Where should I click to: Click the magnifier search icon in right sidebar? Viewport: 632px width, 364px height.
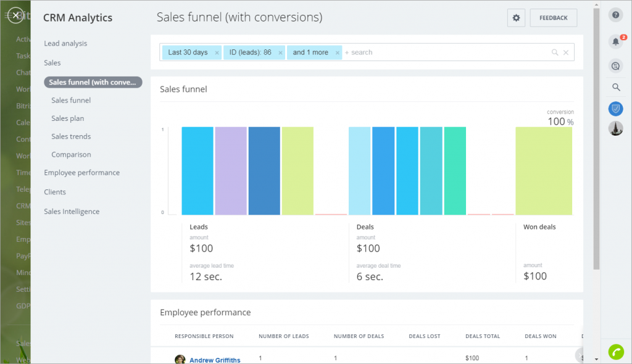[x=615, y=87]
